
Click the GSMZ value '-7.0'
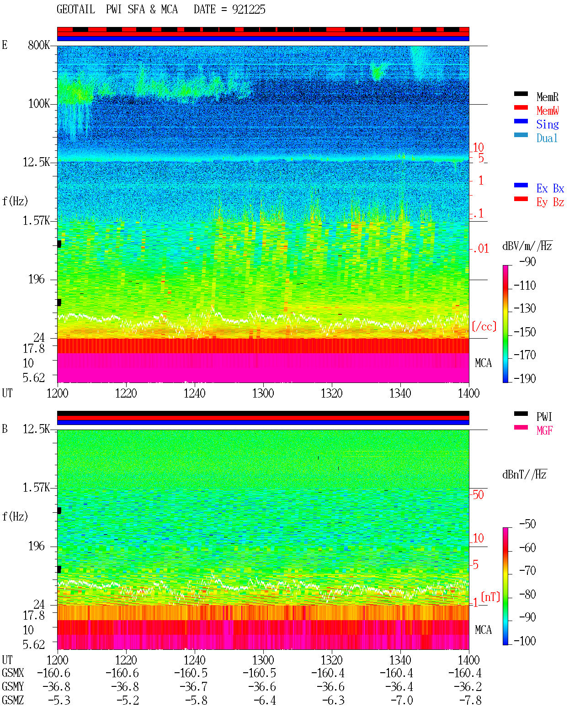click(402, 701)
